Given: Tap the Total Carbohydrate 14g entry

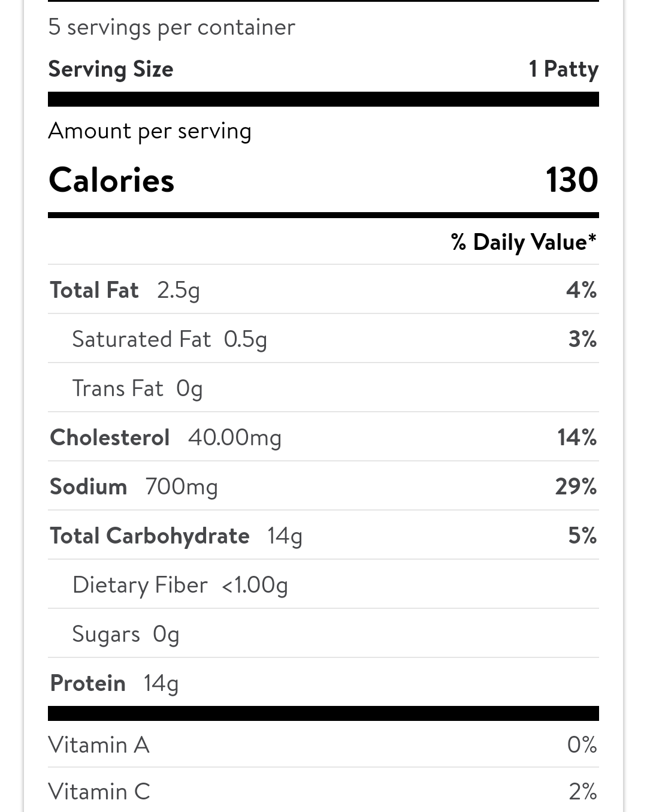Looking at the screenshot, I should pos(176,536).
